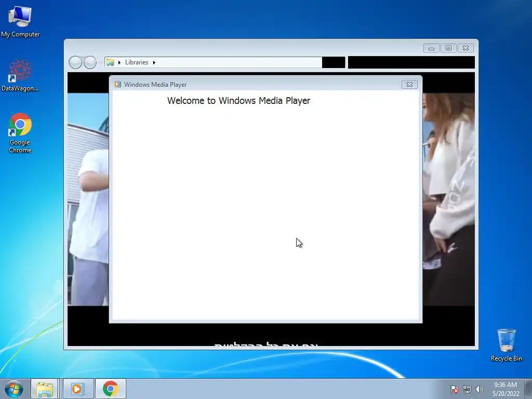Open My Computer desktop icon
Viewport: 532px width, 399px height.
click(20, 21)
